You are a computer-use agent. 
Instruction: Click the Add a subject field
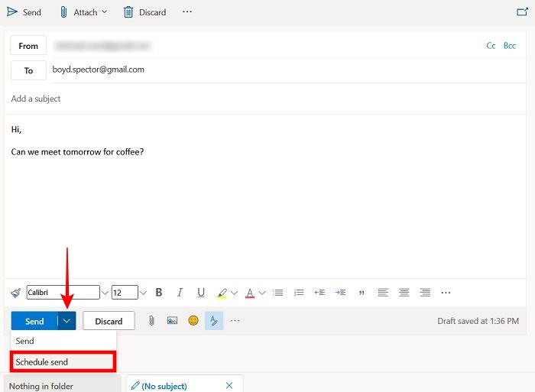coord(264,99)
